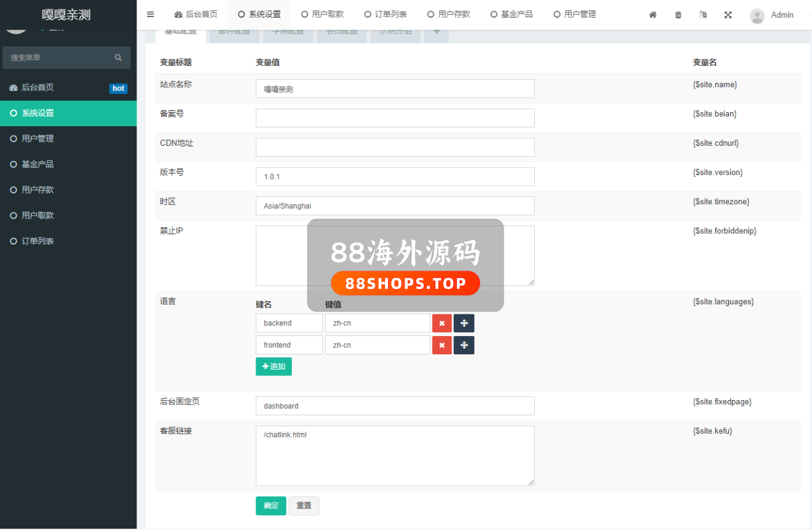
Task: Click the move handle on the frontend row
Action: (464, 346)
